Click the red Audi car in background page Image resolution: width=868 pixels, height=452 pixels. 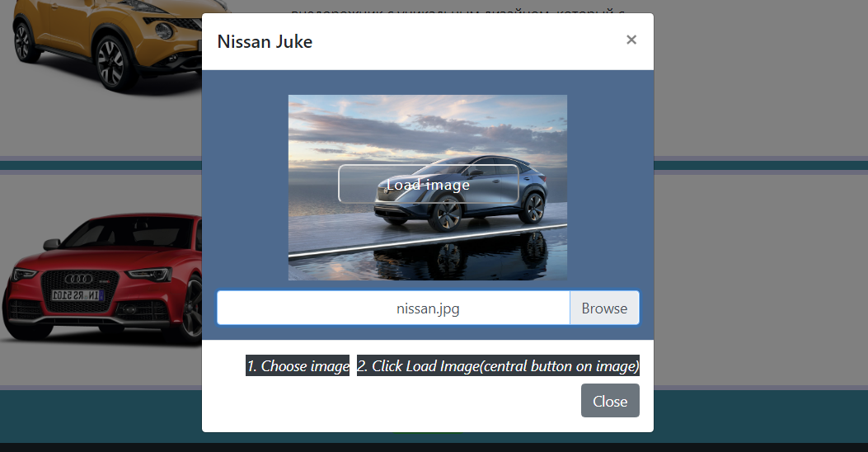pos(102,277)
